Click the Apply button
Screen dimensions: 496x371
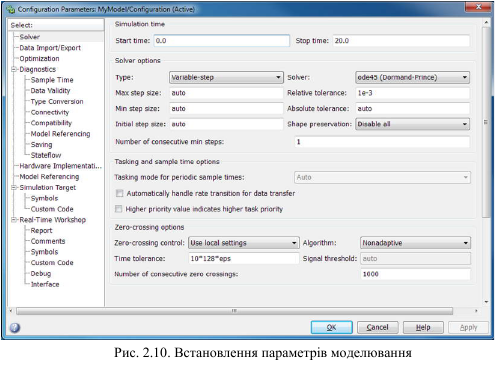(x=469, y=327)
